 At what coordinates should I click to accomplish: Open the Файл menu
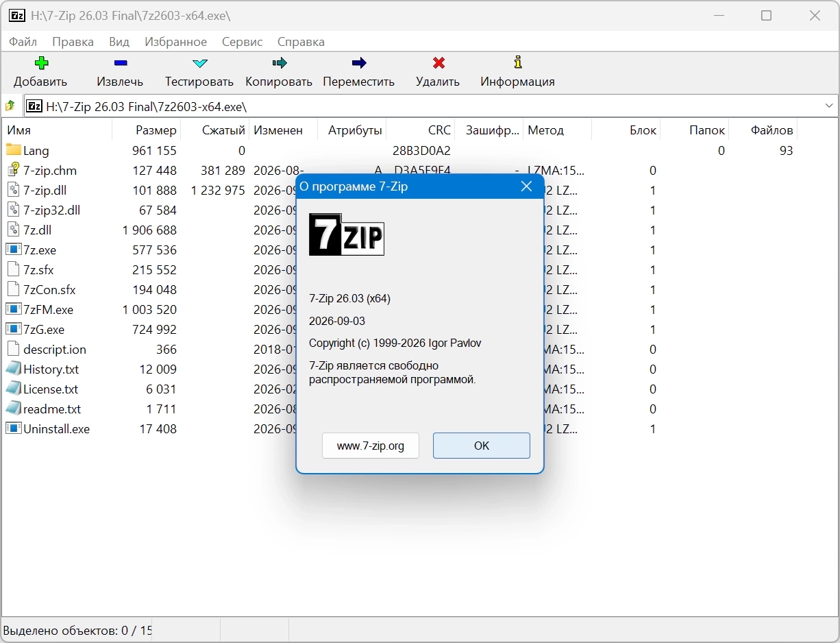(x=23, y=42)
